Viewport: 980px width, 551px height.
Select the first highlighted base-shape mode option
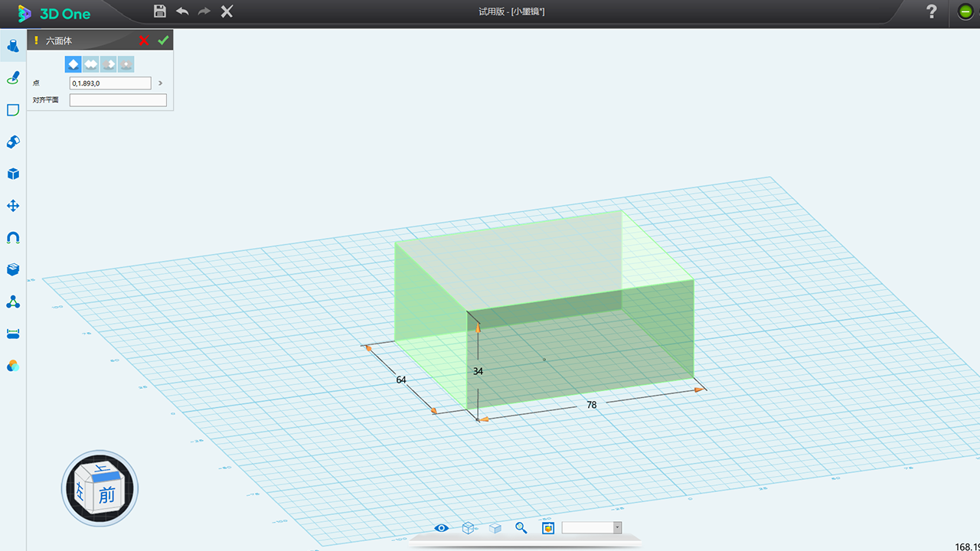(x=73, y=64)
